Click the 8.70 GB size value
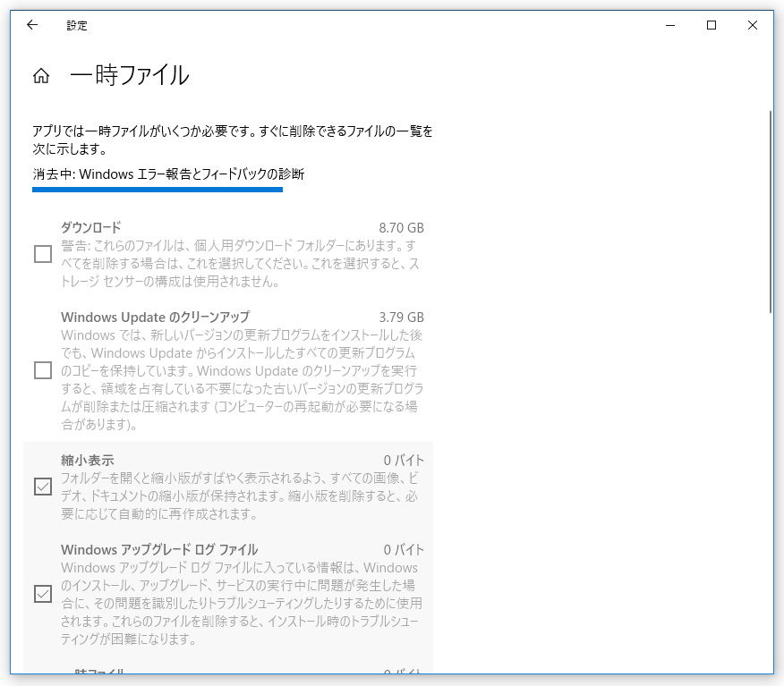This screenshot has width=784, height=686. tap(401, 228)
